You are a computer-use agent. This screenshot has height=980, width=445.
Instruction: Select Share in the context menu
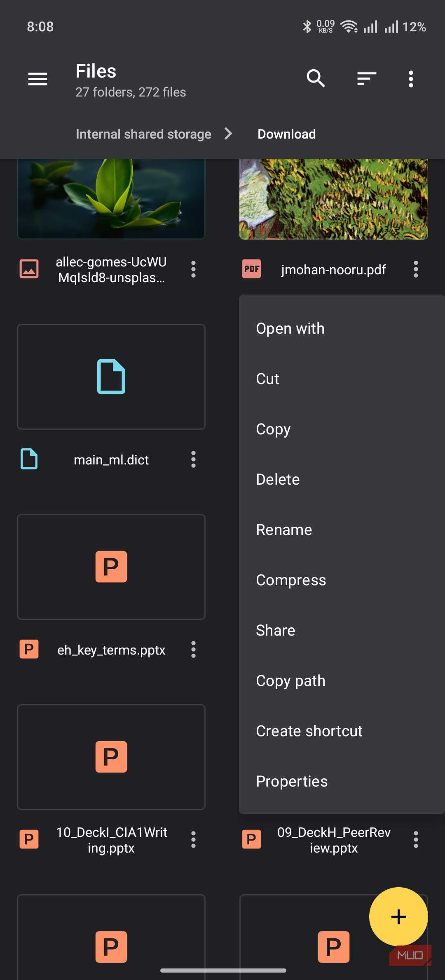342,631
